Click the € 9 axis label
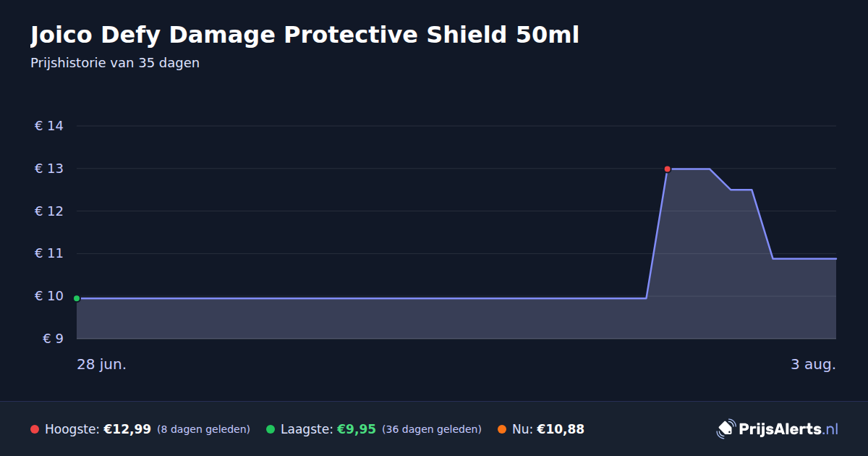Viewport: 868px width, 456px height. (54, 339)
